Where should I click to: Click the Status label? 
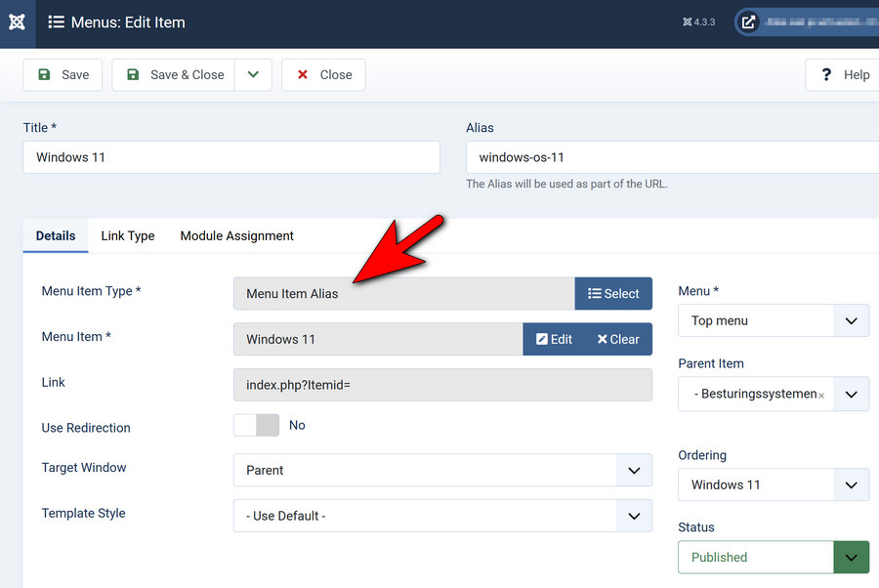tap(696, 526)
